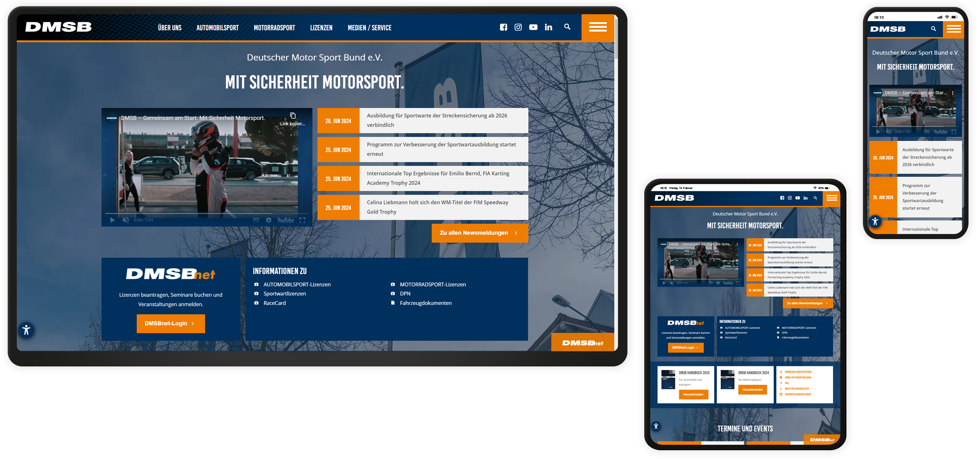Click the accessibility icon at bottom left

pos(26,330)
